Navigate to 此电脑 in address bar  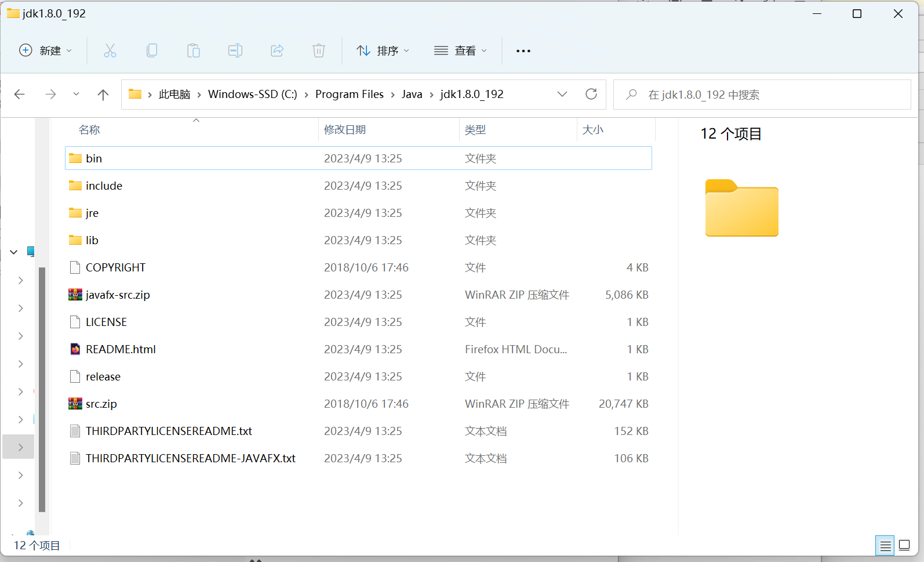[x=174, y=95]
